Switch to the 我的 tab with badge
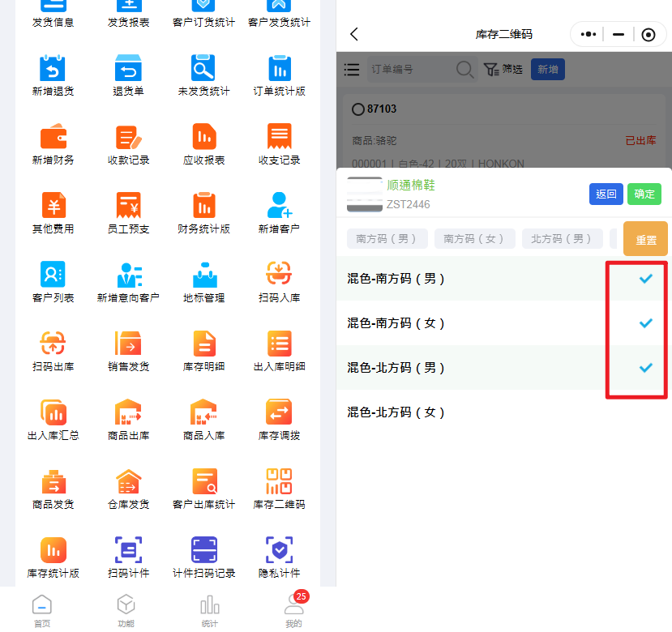Screen dimensions: 672x632 (x=293, y=610)
